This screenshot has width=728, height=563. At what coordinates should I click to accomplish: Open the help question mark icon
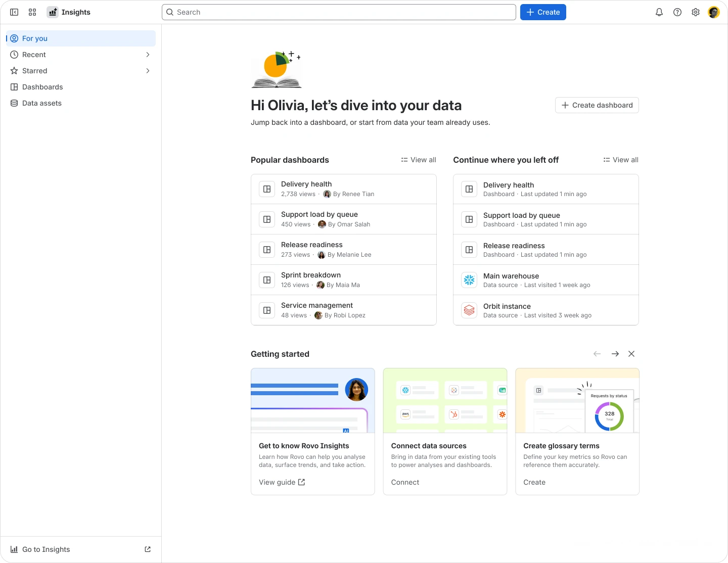point(677,12)
